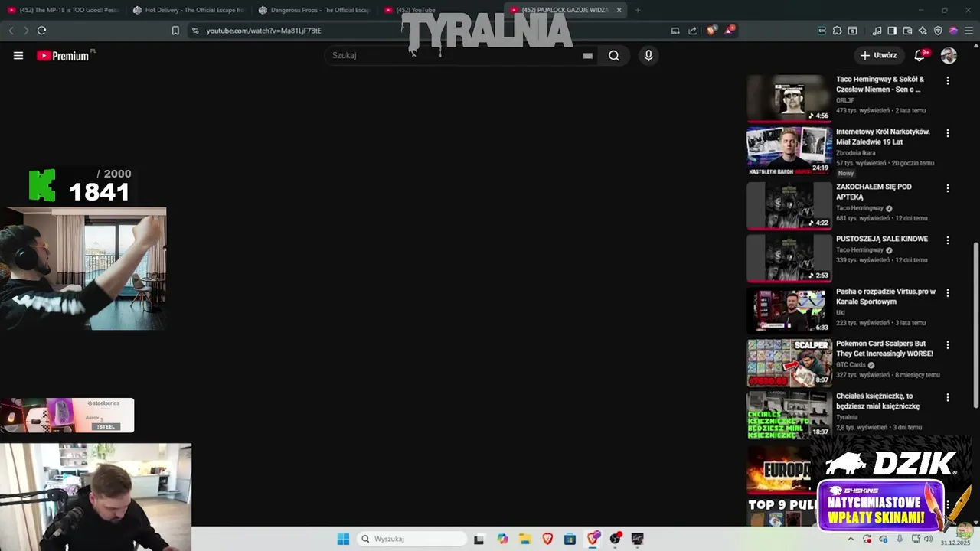Open the Leo AI sparkle icon

923,31
